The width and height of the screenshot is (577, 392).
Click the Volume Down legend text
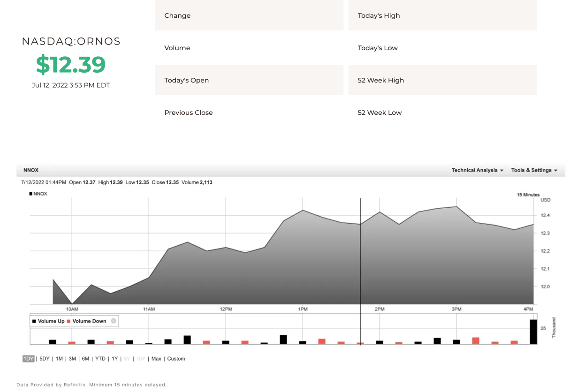[90, 321]
